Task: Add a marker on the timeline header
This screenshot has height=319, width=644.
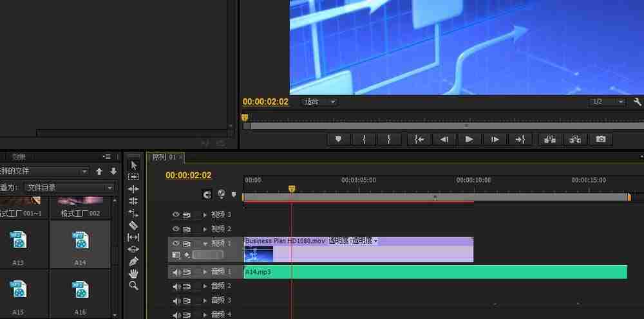Action: [234, 194]
